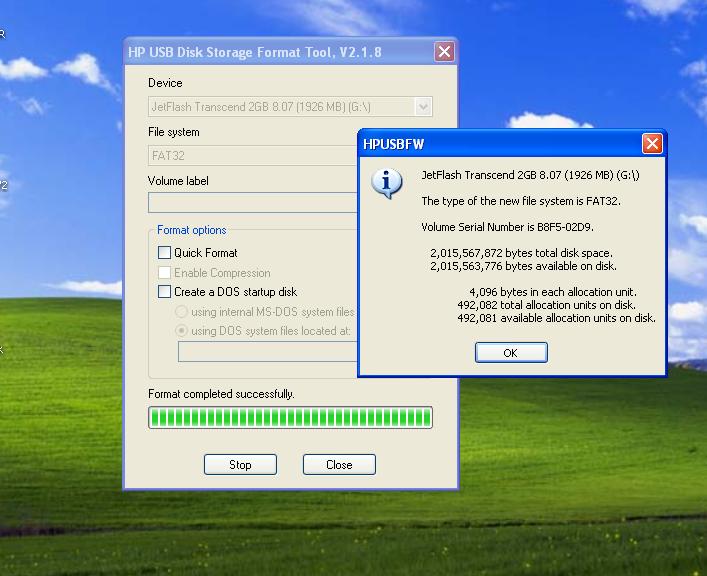Enable the Quick Format checkbox

point(165,253)
